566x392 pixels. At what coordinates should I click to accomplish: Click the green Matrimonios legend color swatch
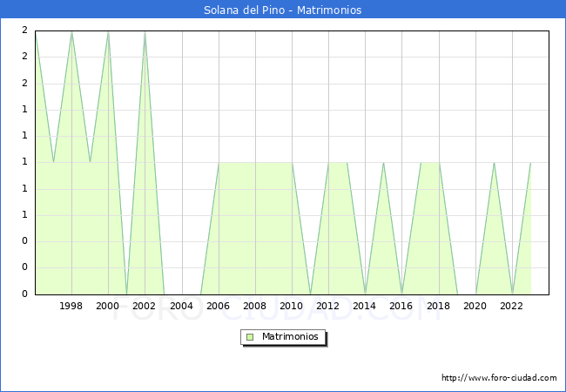[250, 337]
